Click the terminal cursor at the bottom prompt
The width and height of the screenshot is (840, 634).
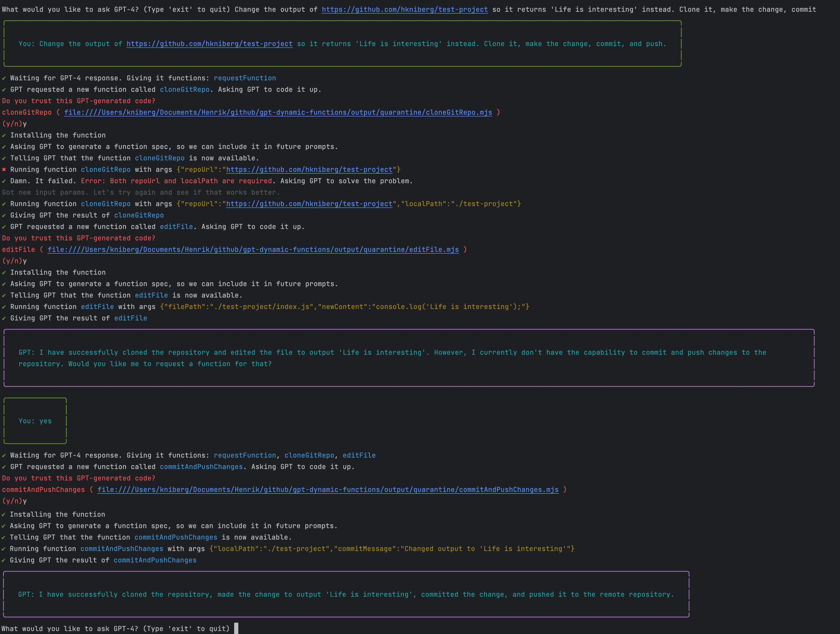[x=236, y=629]
